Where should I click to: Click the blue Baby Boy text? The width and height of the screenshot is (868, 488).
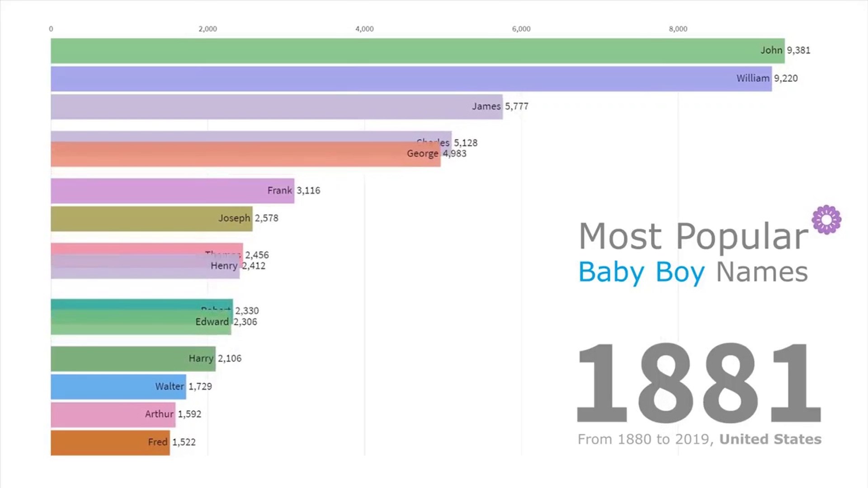[x=641, y=272]
